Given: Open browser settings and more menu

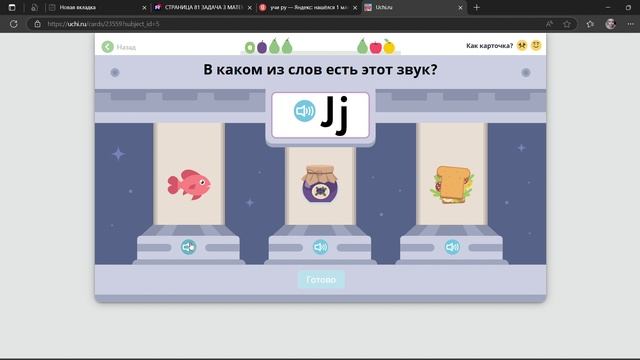Looking at the screenshot, I should (631, 24).
